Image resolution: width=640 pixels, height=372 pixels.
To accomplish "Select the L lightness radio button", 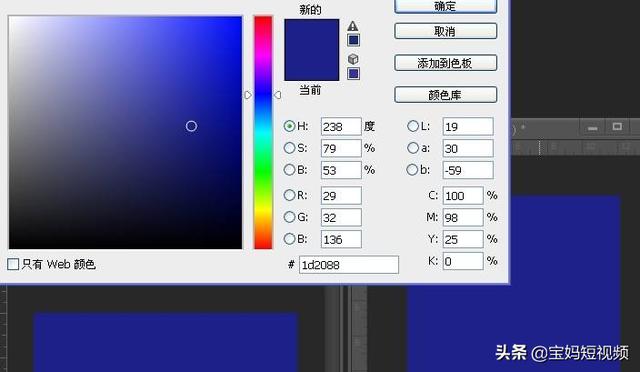I will click(413, 126).
